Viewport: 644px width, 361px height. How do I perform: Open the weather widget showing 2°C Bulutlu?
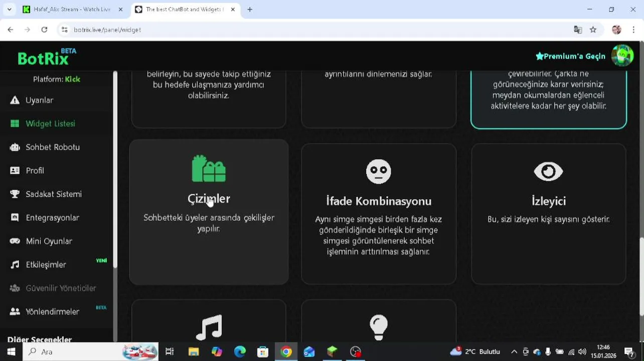[475, 351]
